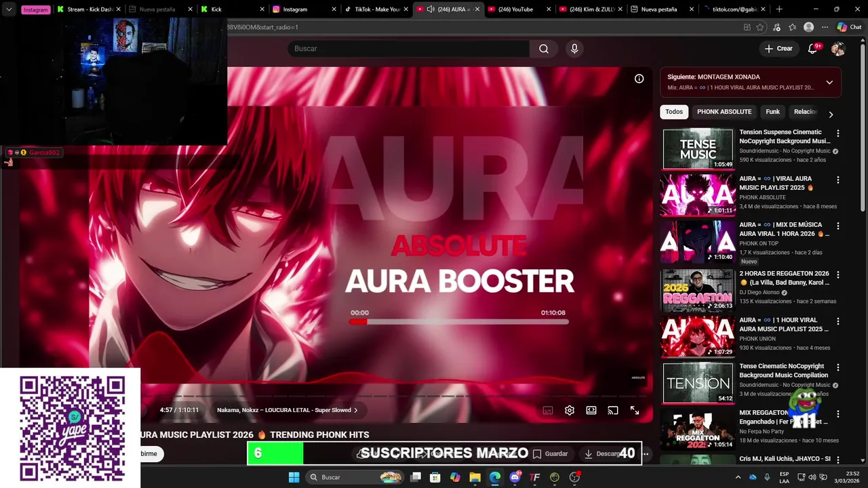
Task: Open options menu for Tense Cinematic NoCopyright
Action: click(838, 367)
